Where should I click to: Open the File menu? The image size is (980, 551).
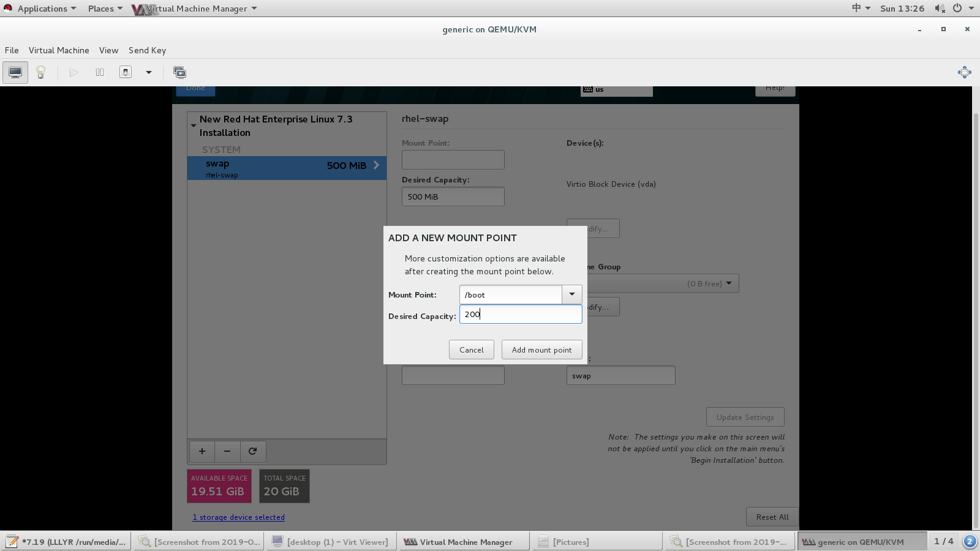pyautogui.click(x=12, y=50)
